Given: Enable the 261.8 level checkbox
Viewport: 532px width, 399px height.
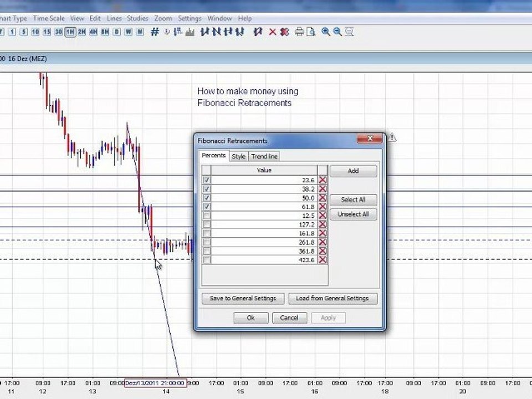Looking at the screenshot, I should [206, 242].
